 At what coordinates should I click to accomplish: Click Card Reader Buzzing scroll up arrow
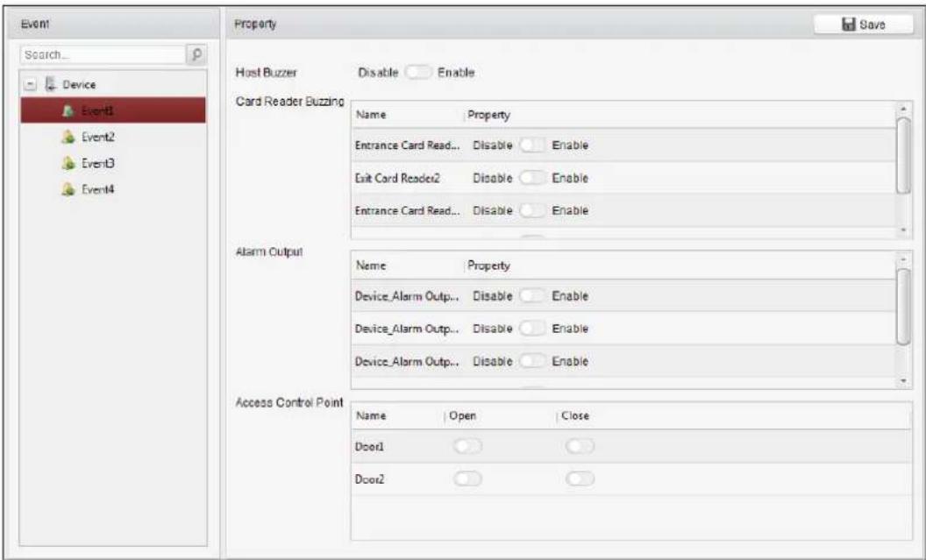coord(903,110)
